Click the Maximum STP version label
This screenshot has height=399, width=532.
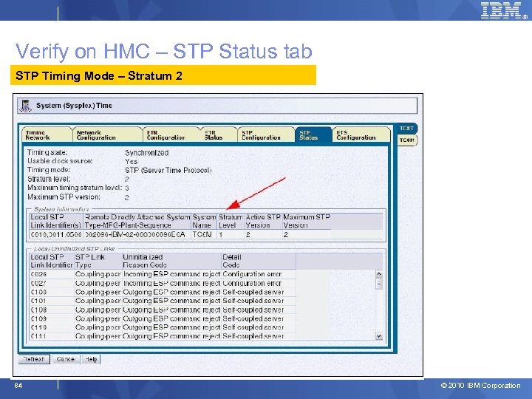tap(64, 197)
